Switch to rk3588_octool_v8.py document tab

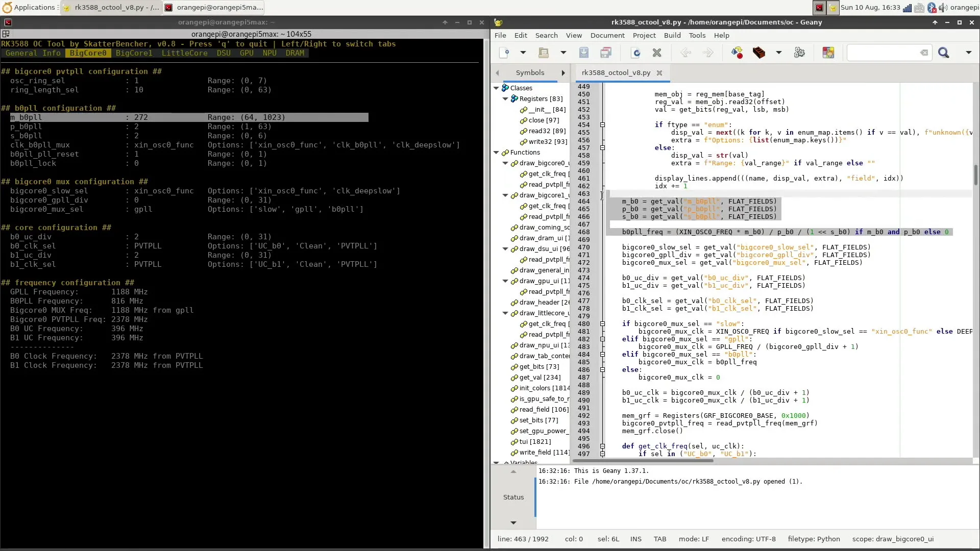point(616,72)
